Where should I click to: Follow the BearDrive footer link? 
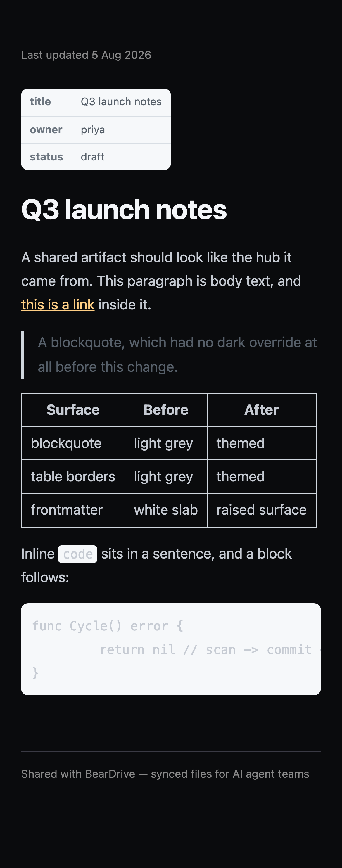coord(110,774)
